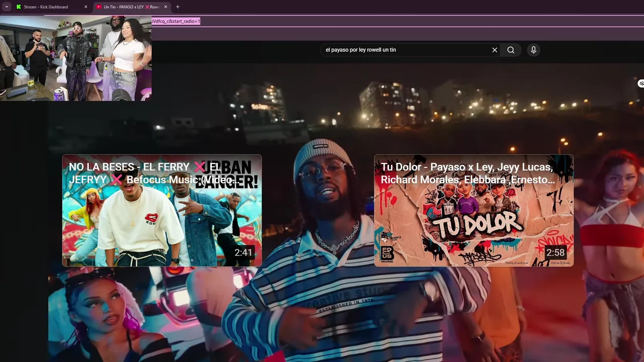The image size is (644, 362).
Task: Start voice search with microphone icon
Action: click(x=534, y=50)
